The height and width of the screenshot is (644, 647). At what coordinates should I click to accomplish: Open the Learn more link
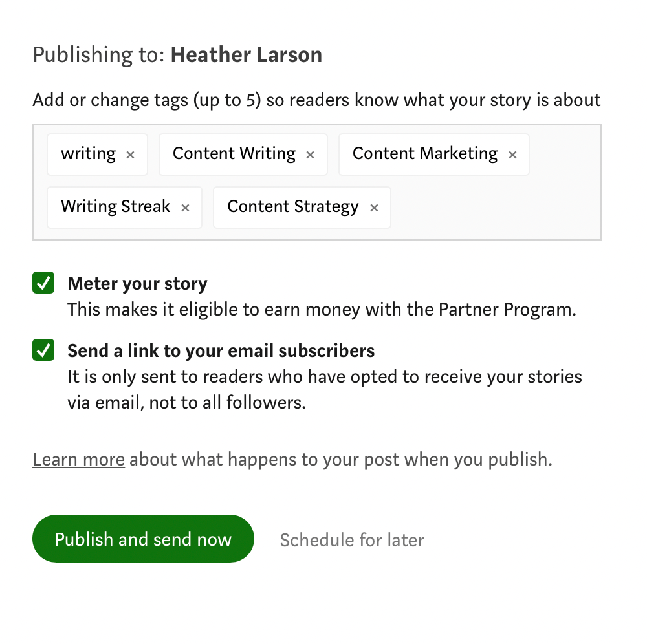pyautogui.click(x=79, y=460)
